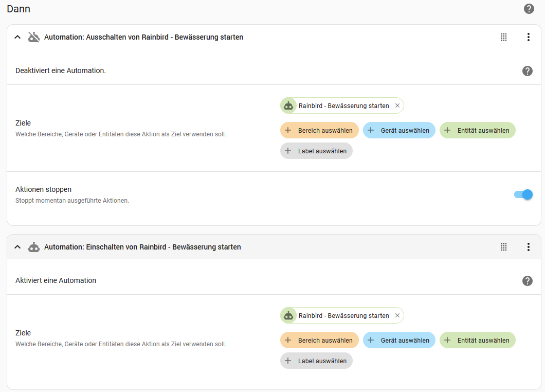Open help for Deaktiviert eine Automation
Viewport: 545px width, 392px height.
pyautogui.click(x=528, y=71)
